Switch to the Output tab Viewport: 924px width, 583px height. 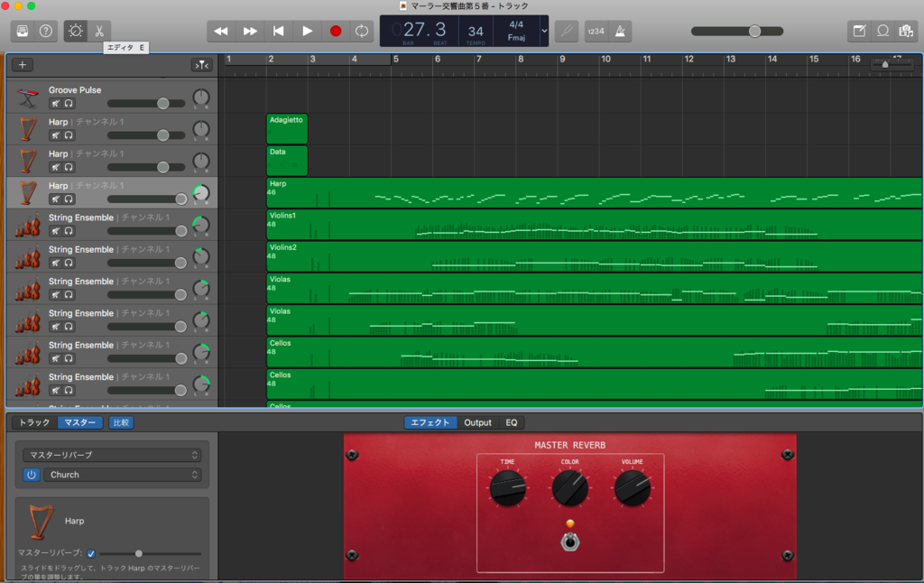point(477,422)
